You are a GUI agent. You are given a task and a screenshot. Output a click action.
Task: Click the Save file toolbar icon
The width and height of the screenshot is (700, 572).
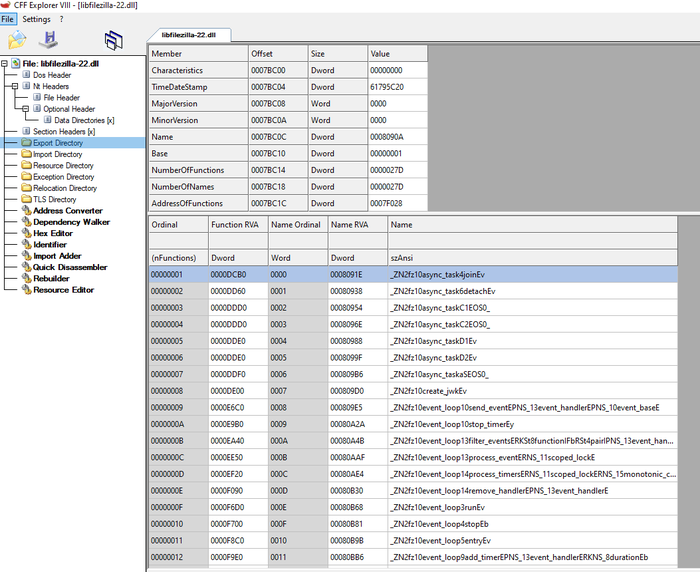pos(49,40)
